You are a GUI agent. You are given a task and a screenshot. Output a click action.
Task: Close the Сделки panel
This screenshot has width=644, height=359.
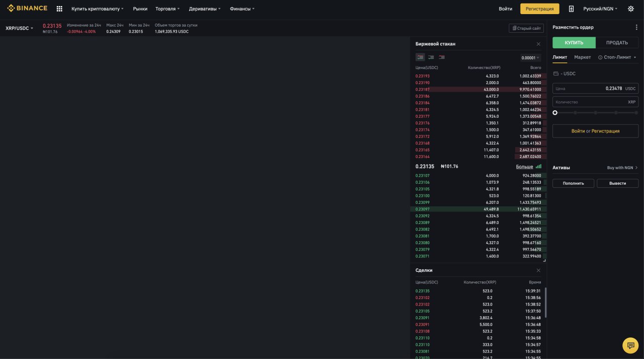tap(538, 270)
